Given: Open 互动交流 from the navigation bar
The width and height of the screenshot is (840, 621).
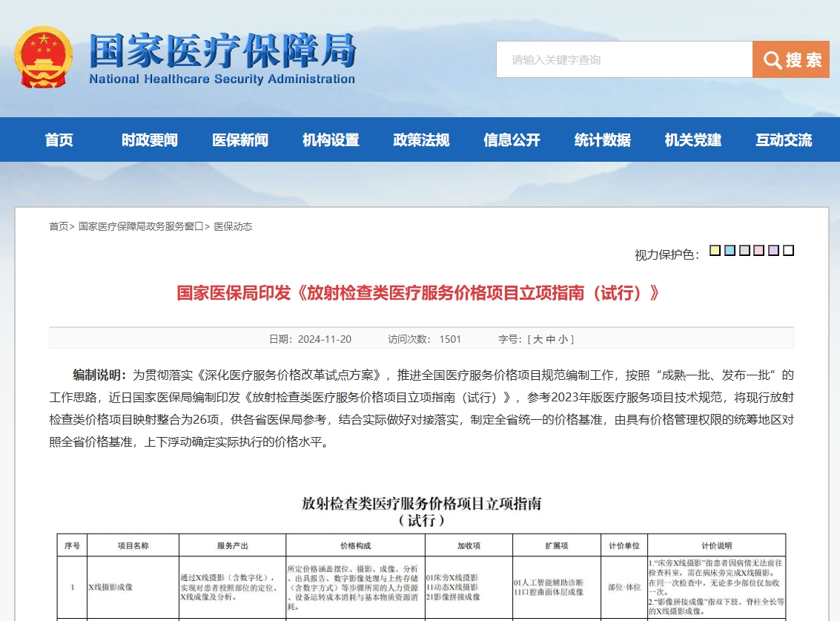Looking at the screenshot, I should point(784,140).
